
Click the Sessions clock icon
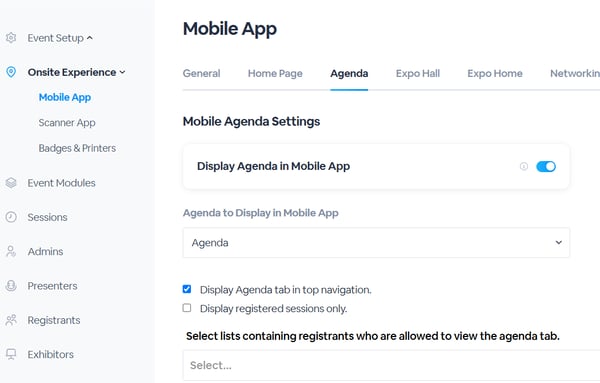(x=11, y=217)
